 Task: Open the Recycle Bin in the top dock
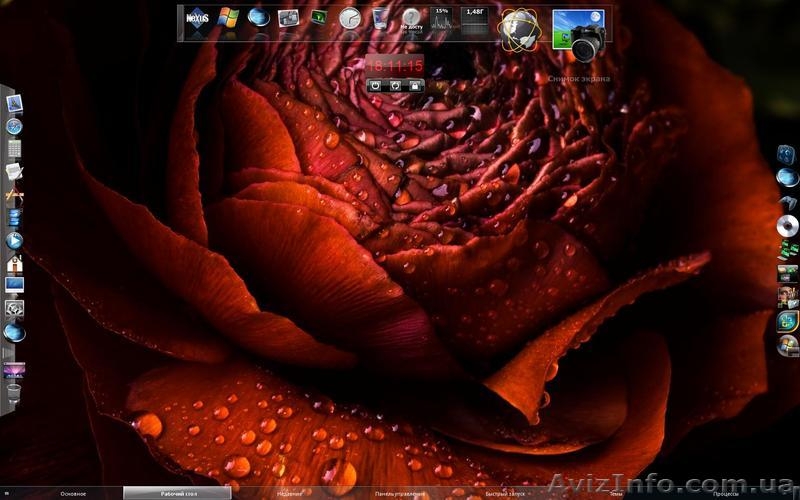[x=380, y=18]
